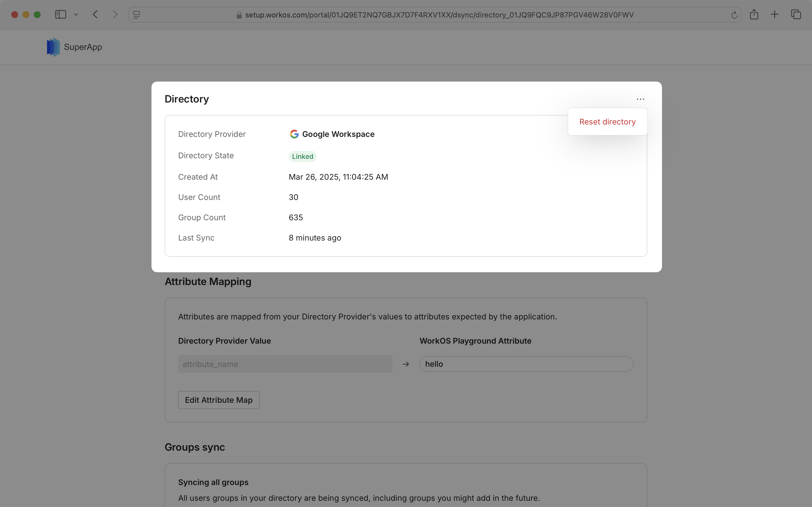This screenshot has width=812, height=507.
Task: Click the hello attribute field
Action: coord(526,364)
